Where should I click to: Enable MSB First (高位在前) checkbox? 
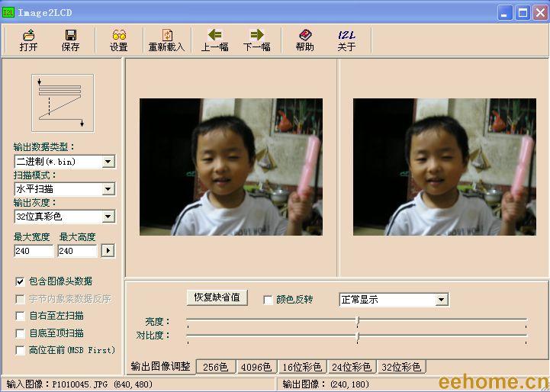pyautogui.click(x=20, y=350)
